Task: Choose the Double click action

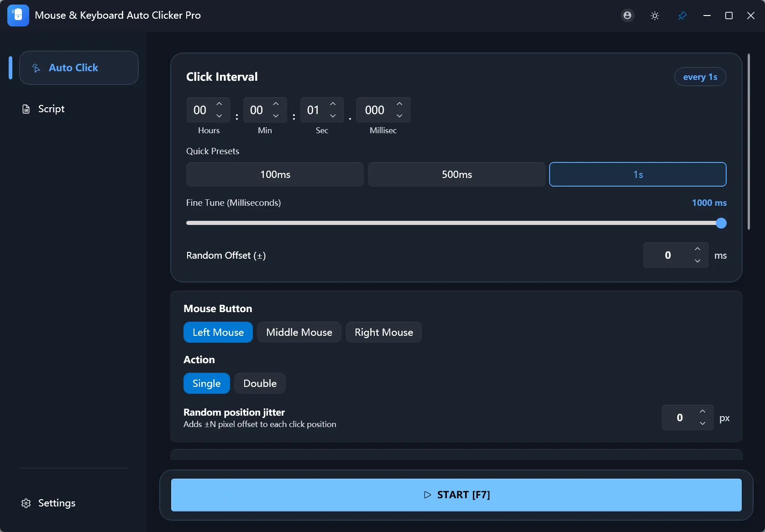Action: [260, 383]
